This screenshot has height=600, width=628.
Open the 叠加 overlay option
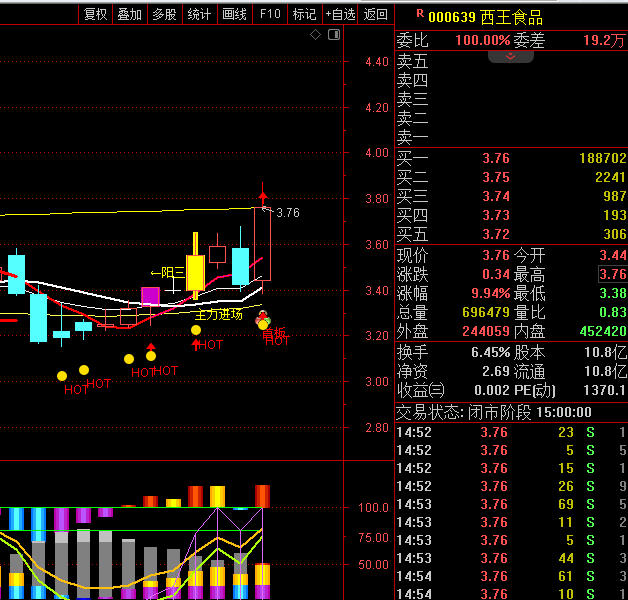130,14
